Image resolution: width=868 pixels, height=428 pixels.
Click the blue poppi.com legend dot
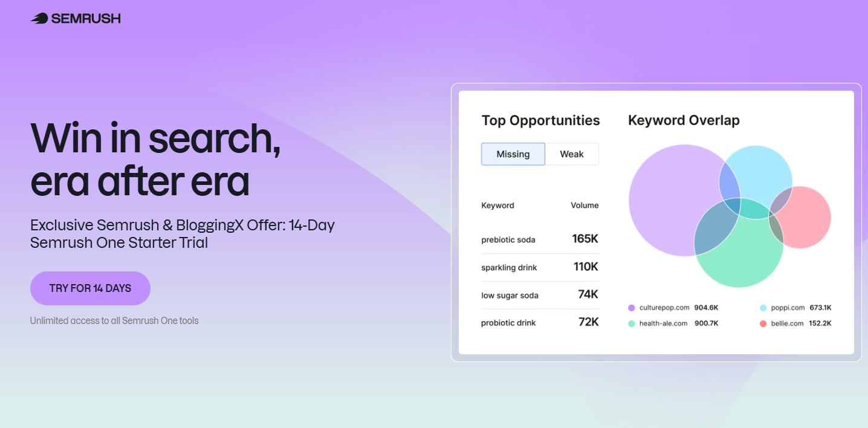pos(763,308)
